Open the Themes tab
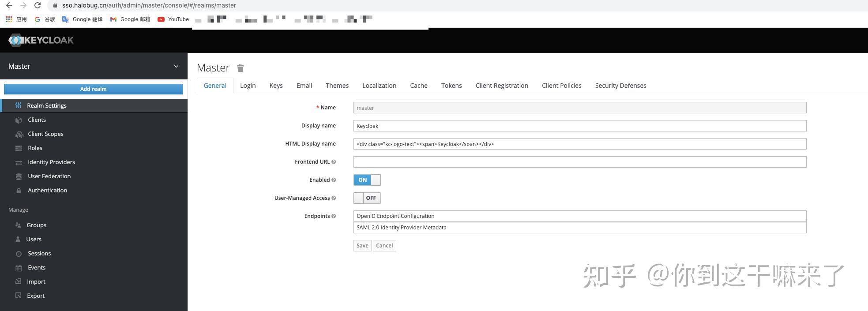The image size is (868, 311). click(337, 86)
